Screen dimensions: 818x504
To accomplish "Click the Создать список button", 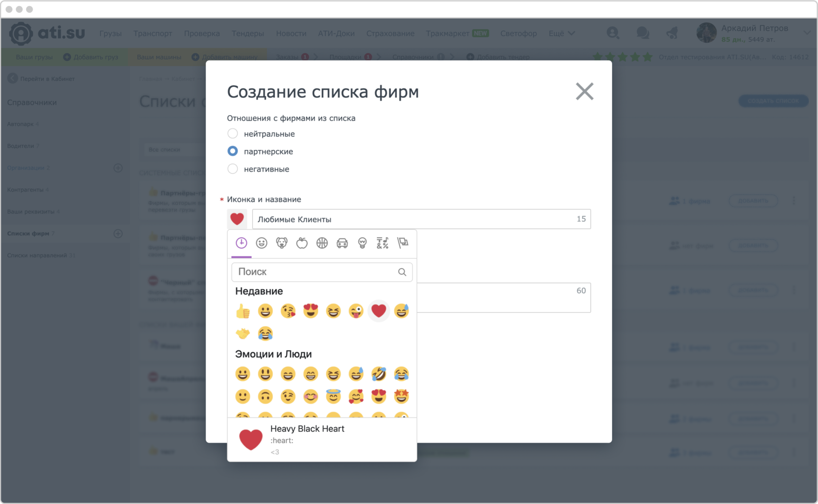I will 773,101.
